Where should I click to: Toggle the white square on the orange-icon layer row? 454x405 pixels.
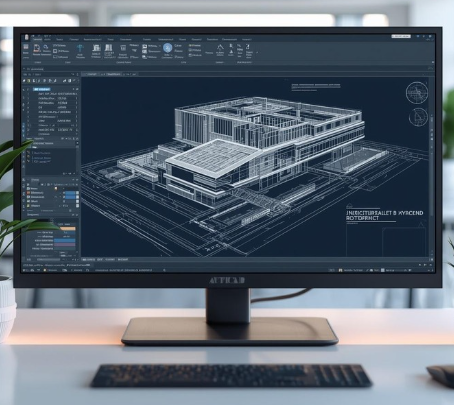(77, 193)
